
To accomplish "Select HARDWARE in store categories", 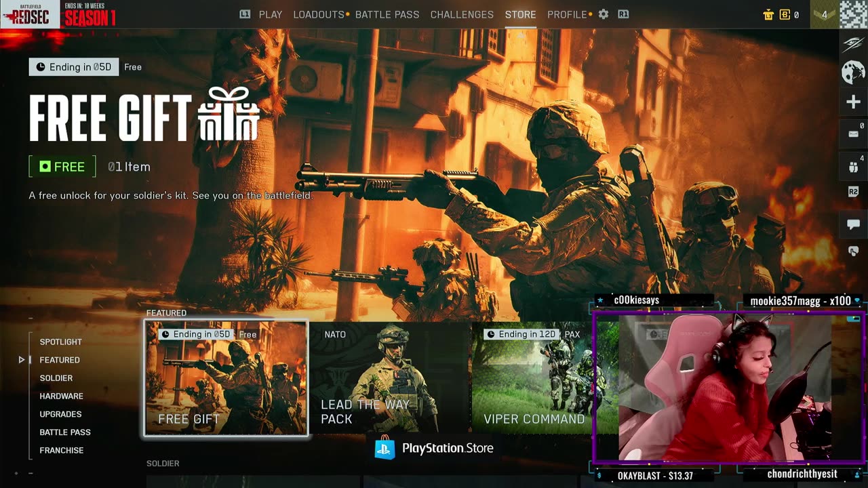I will pos(61,396).
